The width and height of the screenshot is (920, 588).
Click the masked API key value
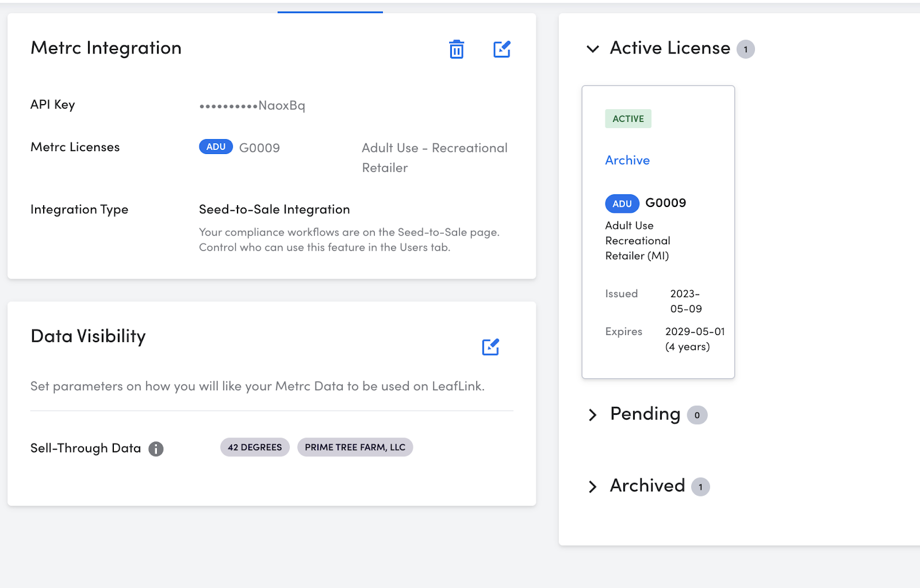pos(252,106)
